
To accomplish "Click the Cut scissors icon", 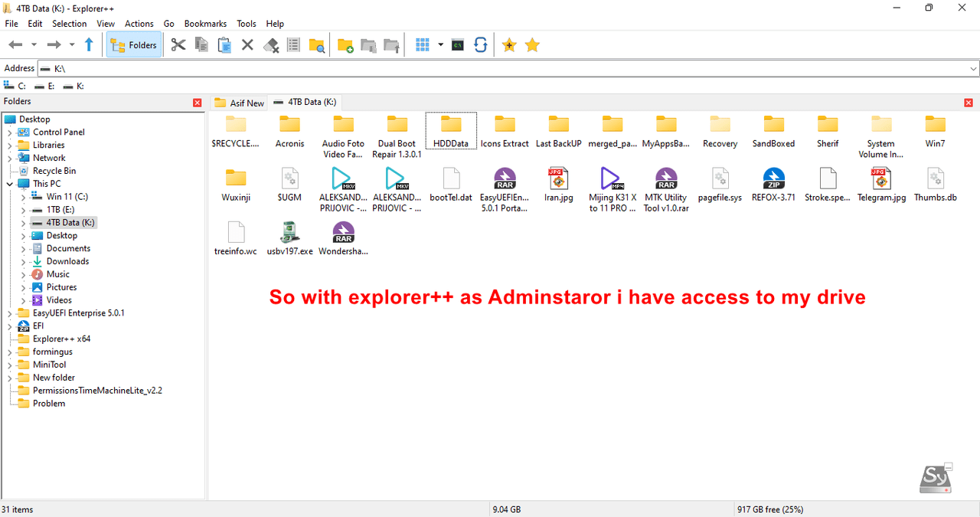I will pos(178,45).
